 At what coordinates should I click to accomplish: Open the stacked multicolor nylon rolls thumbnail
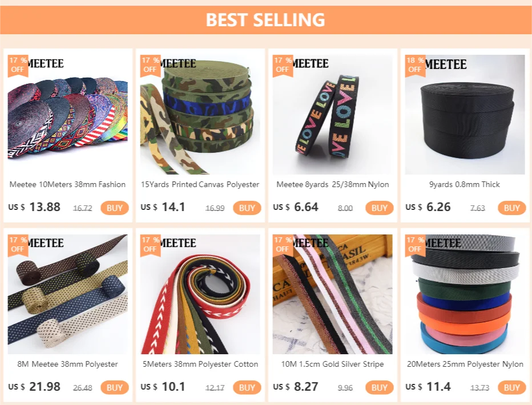465,294
